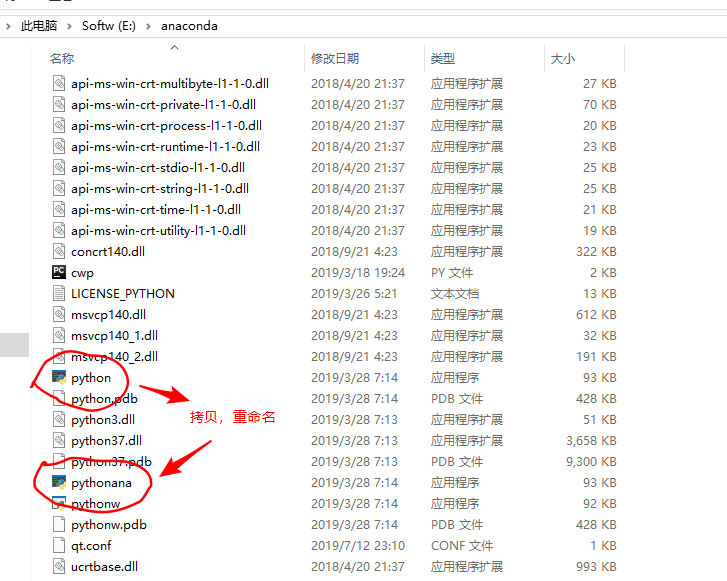Click the msvcp140.dll file icon
Image resolution: width=727 pixels, height=581 pixels.
tap(59, 314)
